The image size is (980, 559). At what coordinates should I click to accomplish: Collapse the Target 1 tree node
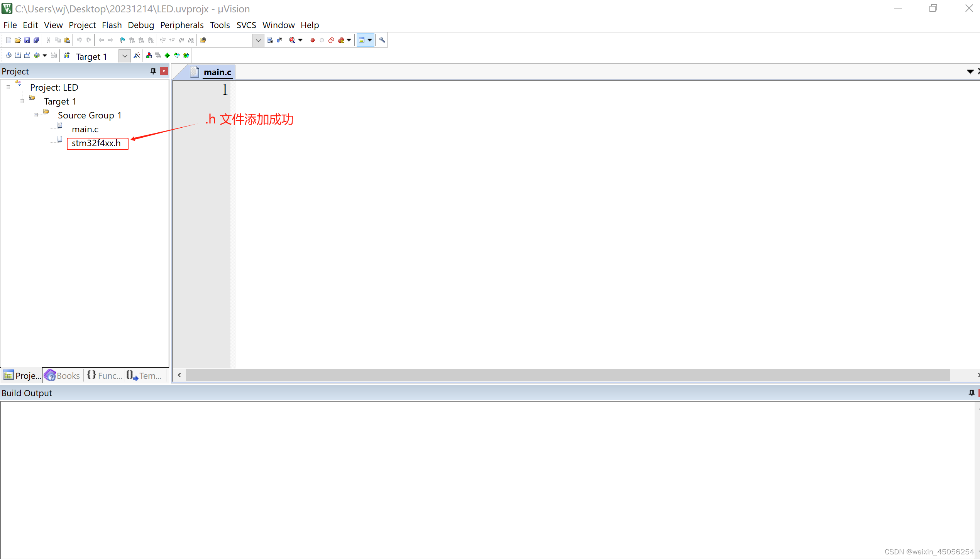coord(22,101)
